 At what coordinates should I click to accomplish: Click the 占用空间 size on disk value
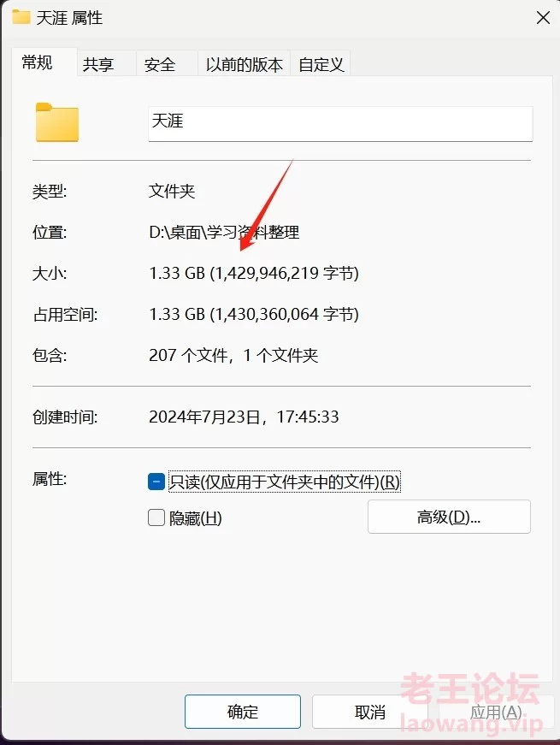coord(254,314)
